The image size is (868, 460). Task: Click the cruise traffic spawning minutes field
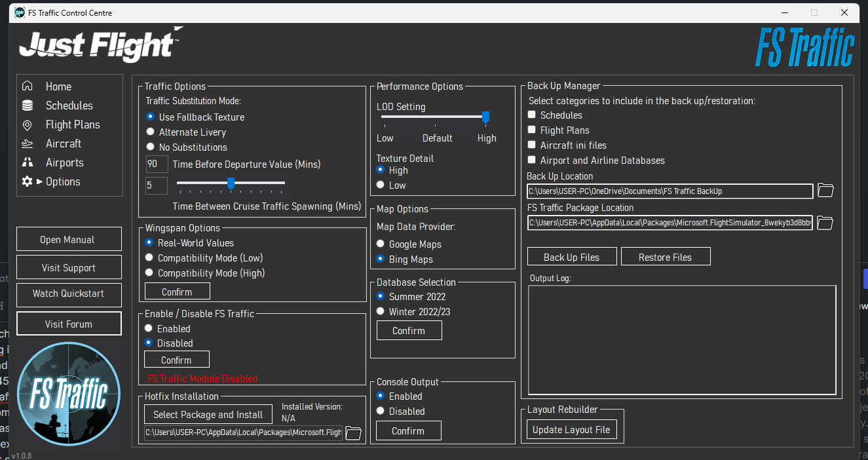pyautogui.click(x=157, y=185)
